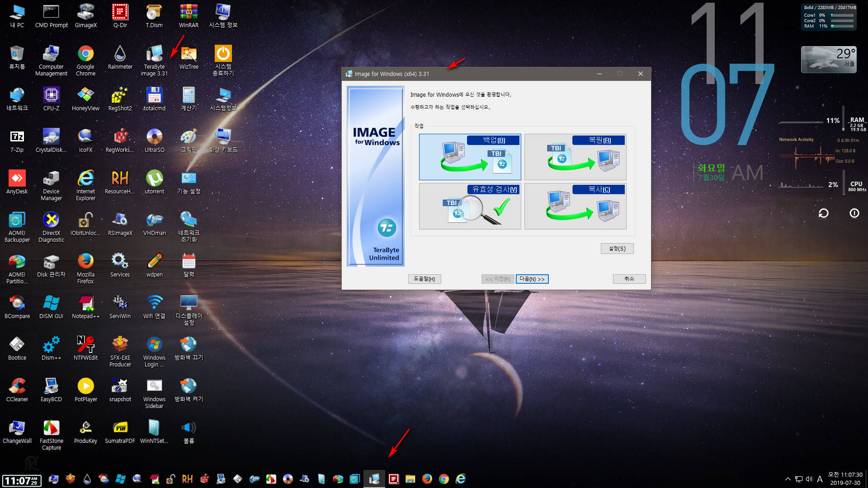868x488 pixels.
Task: Click the Internet Explorer taskbar icon
Action: [461, 479]
